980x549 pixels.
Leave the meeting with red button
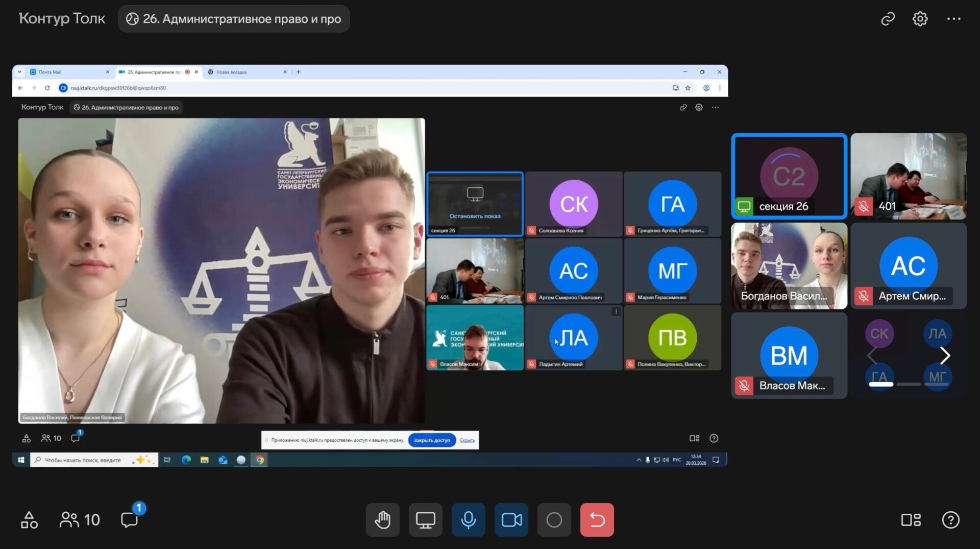(597, 520)
